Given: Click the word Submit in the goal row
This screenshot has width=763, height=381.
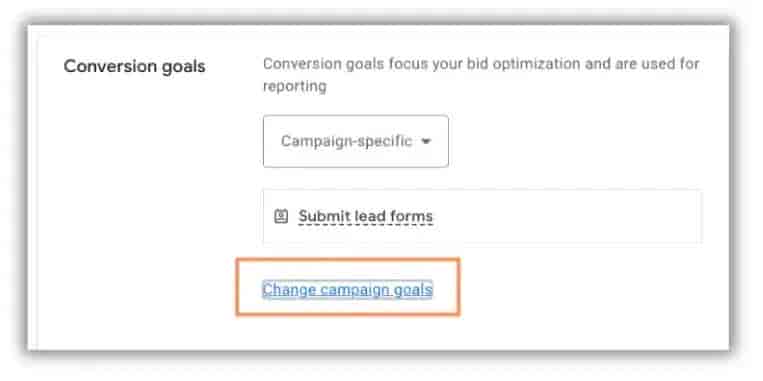Looking at the screenshot, I should click(323, 216).
